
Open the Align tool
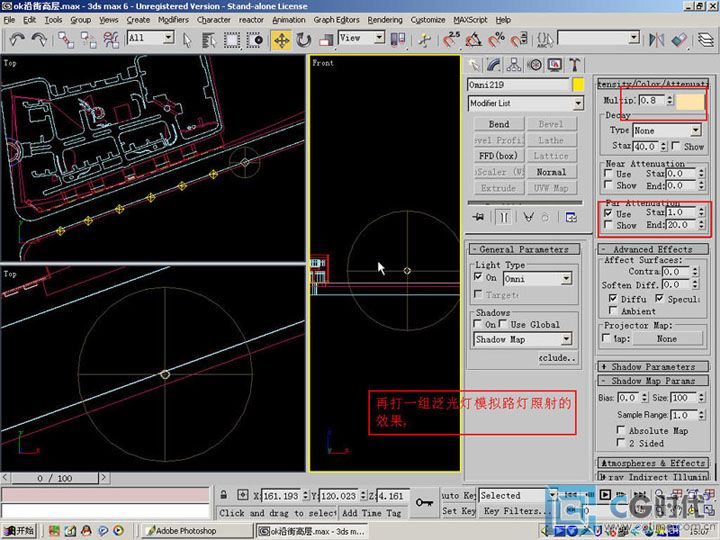(679, 39)
